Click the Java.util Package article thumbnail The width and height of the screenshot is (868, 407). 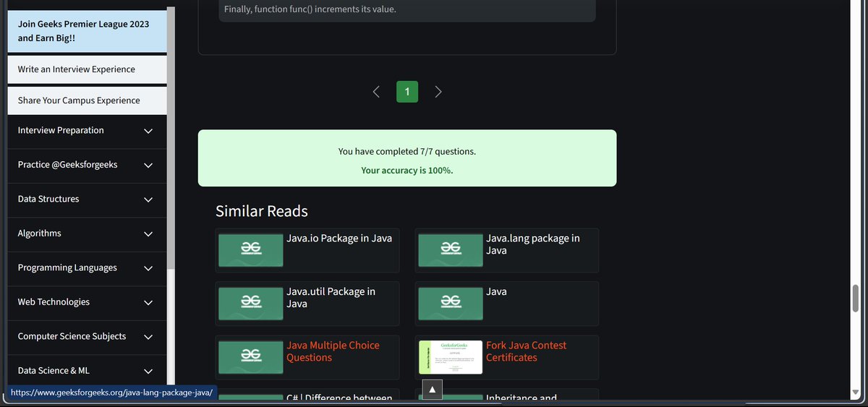coord(251,304)
